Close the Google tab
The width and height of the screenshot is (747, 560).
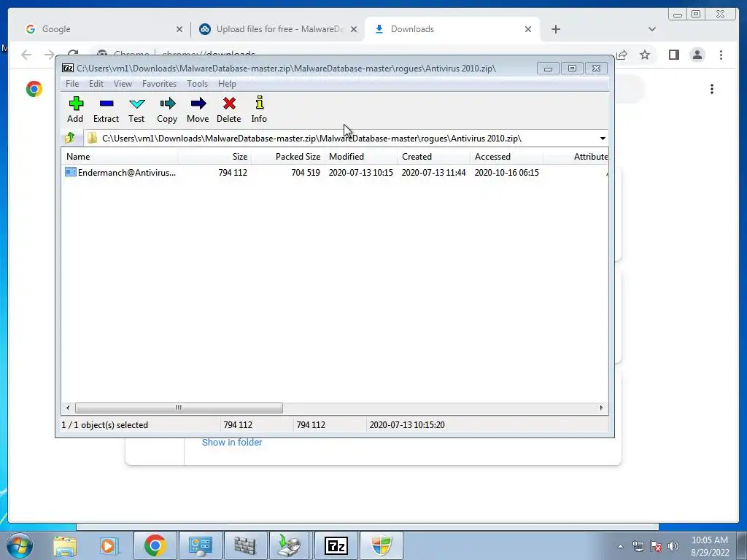pos(179,29)
